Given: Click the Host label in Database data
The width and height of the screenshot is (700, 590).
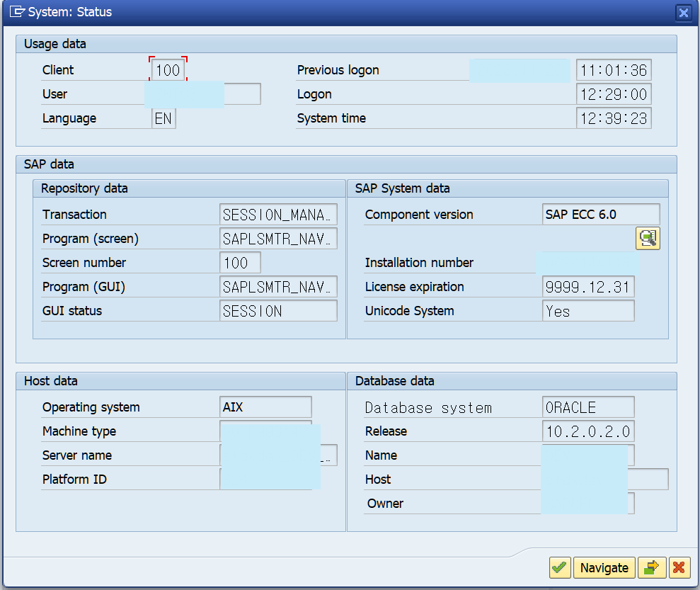Looking at the screenshot, I should tap(378, 480).
